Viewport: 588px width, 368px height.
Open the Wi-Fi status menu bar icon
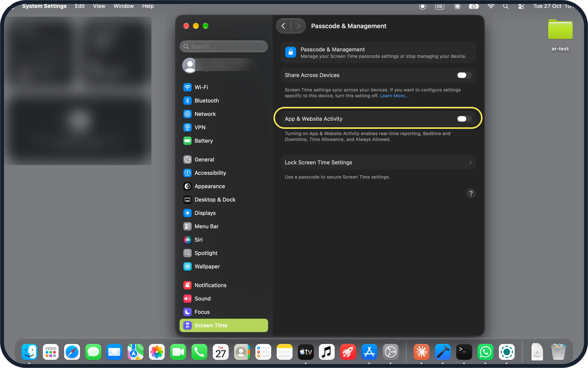tap(491, 6)
